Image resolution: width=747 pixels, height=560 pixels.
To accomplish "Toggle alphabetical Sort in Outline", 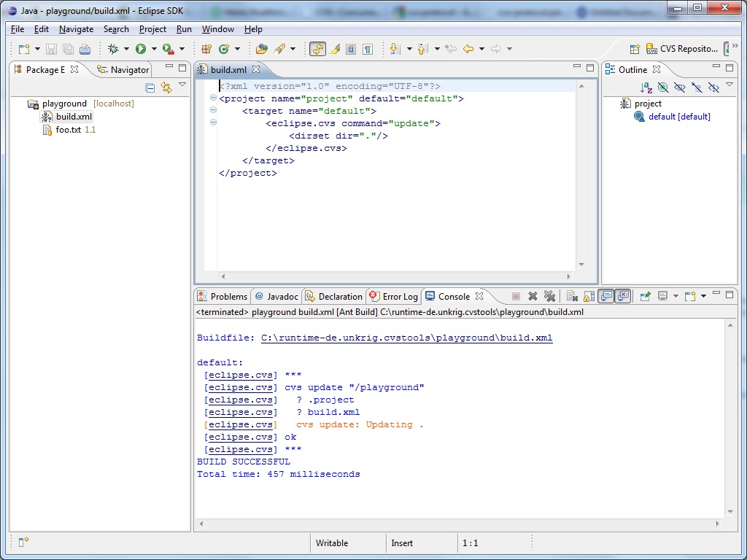I will [646, 87].
